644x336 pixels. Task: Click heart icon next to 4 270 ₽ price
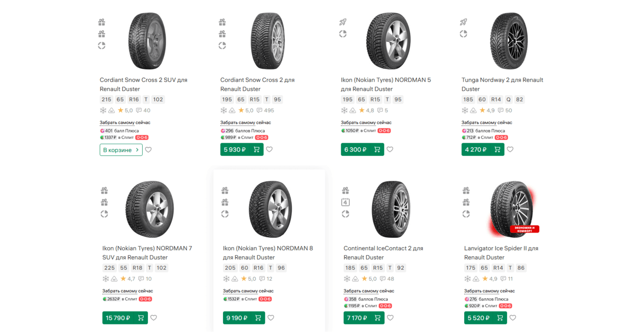click(510, 149)
